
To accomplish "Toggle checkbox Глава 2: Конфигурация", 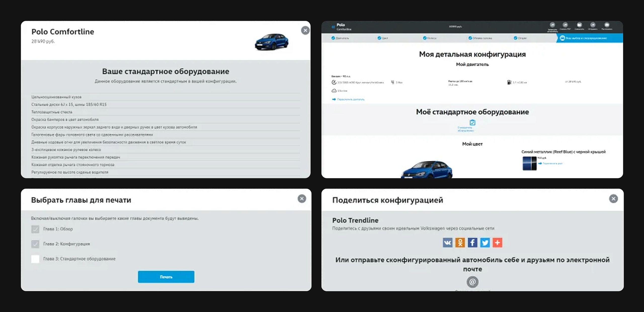I will (x=35, y=244).
